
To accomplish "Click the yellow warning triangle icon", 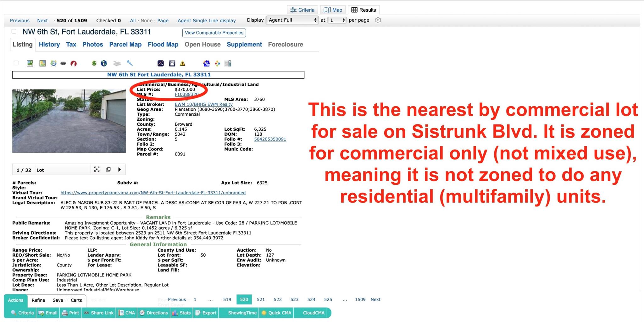I will tap(182, 63).
